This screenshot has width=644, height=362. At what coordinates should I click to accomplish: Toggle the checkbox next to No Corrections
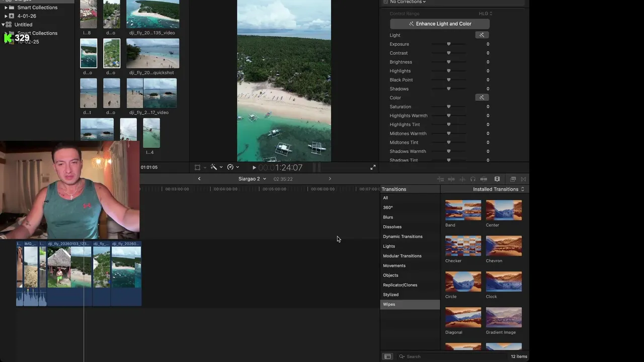(x=385, y=2)
